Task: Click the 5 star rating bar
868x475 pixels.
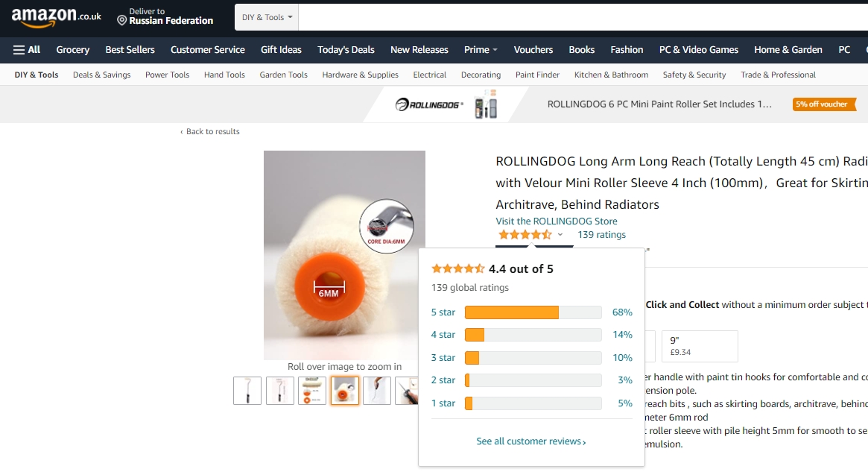Action: pyautogui.click(x=533, y=312)
